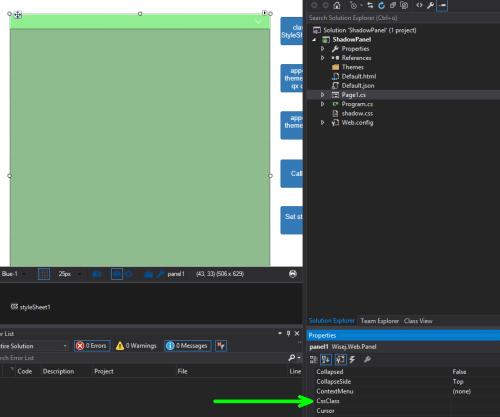The height and width of the screenshot is (417, 500).
Task: Toggle the 0 Warnings filter
Action: coord(136,346)
